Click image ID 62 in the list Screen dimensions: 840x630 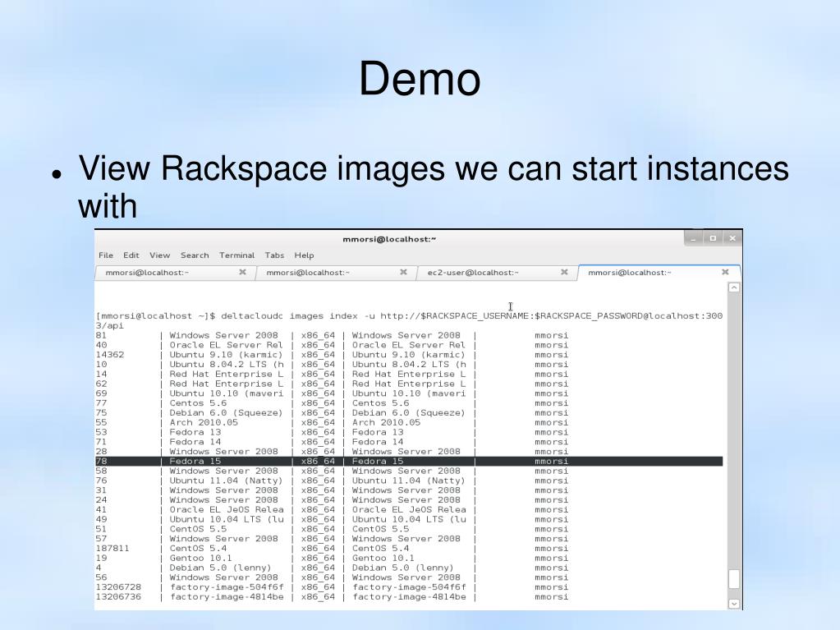(x=101, y=384)
